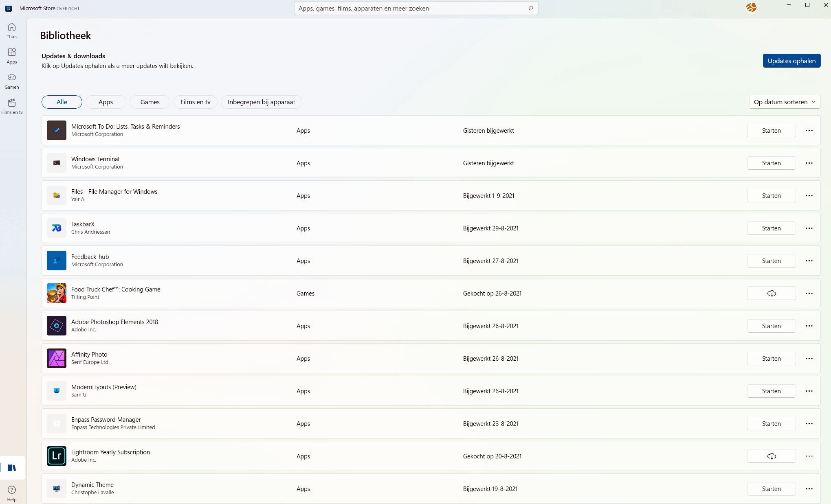The image size is (831, 504).
Task: Select the Apps filter tab
Action: click(x=106, y=102)
